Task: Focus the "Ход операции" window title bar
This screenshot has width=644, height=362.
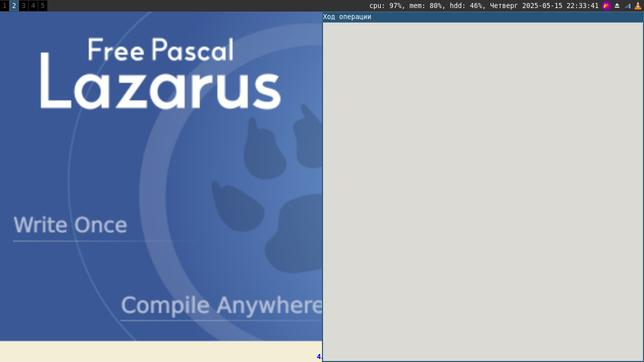Action: coord(483,17)
